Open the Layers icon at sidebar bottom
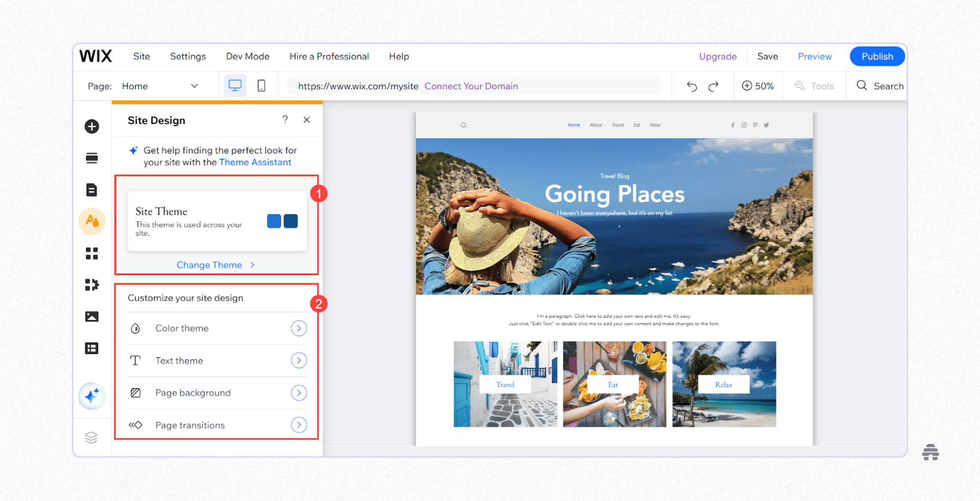Screen dimensions: 980x501 pos(91,437)
